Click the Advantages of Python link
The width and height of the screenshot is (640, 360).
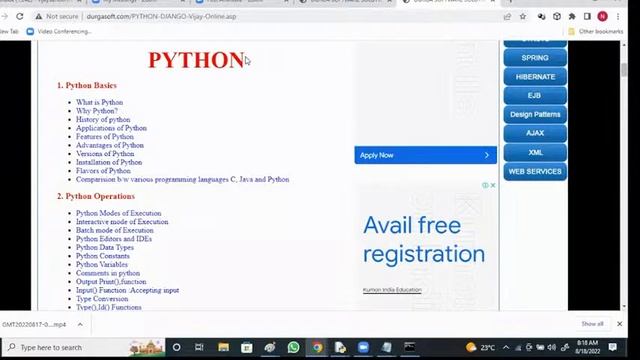coord(110,145)
